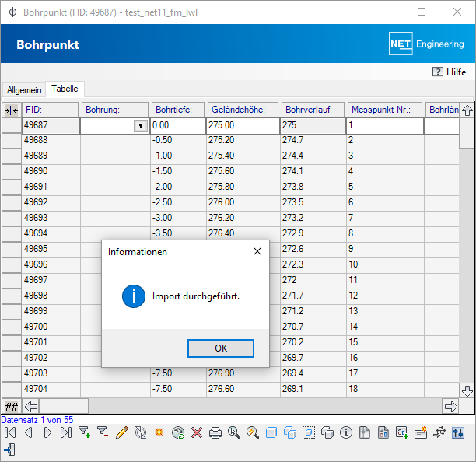476x462 pixels.
Task: Click the FID cell 49700
Action: (51, 327)
